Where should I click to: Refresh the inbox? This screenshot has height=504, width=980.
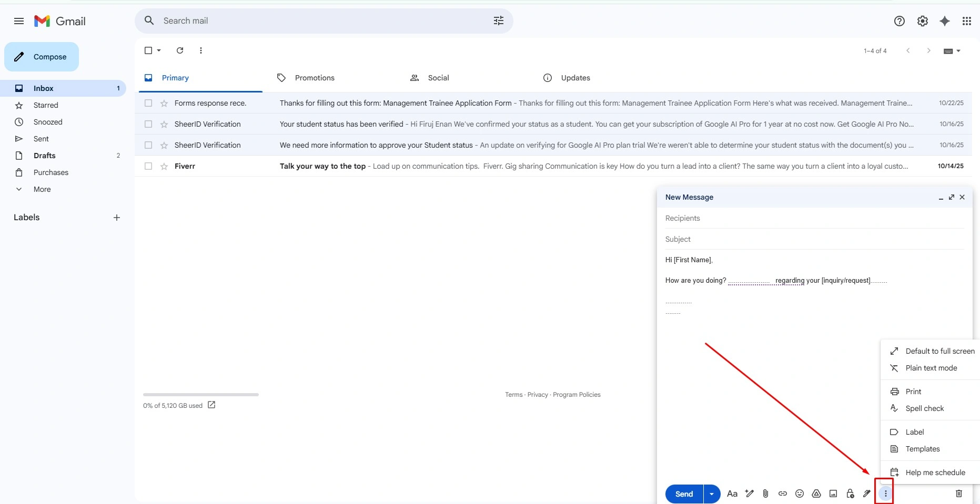click(x=180, y=50)
